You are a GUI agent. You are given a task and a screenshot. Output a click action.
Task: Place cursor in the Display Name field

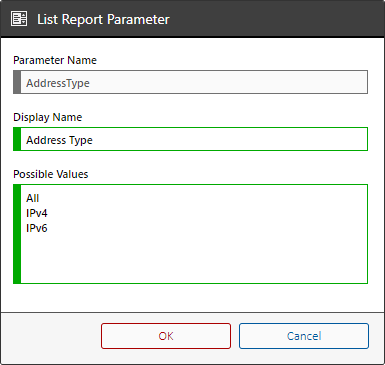pyautogui.click(x=190, y=139)
